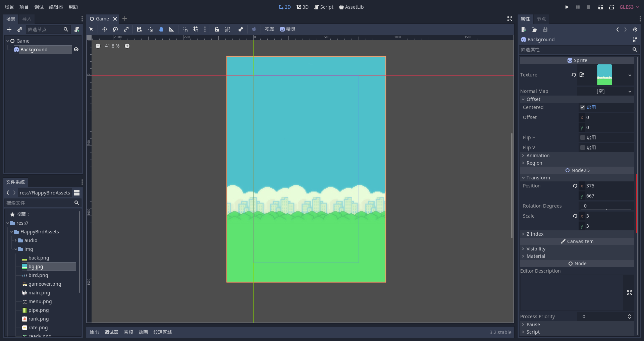Open the 调试 menu
This screenshot has width=644, height=341.
click(39, 7)
